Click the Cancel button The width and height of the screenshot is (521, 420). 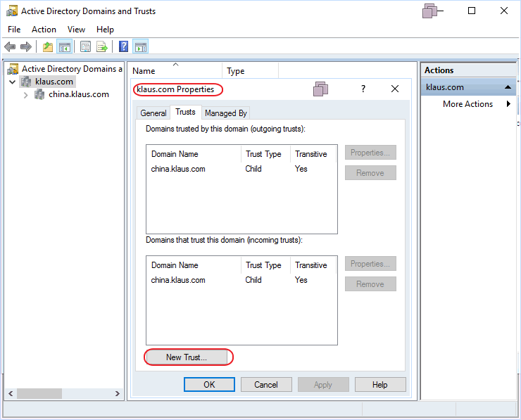(266, 385)
